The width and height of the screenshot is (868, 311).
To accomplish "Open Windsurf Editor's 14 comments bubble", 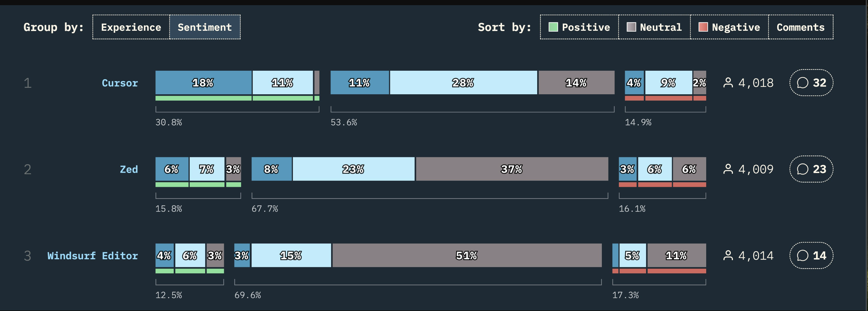I will [x=811, y=256].
